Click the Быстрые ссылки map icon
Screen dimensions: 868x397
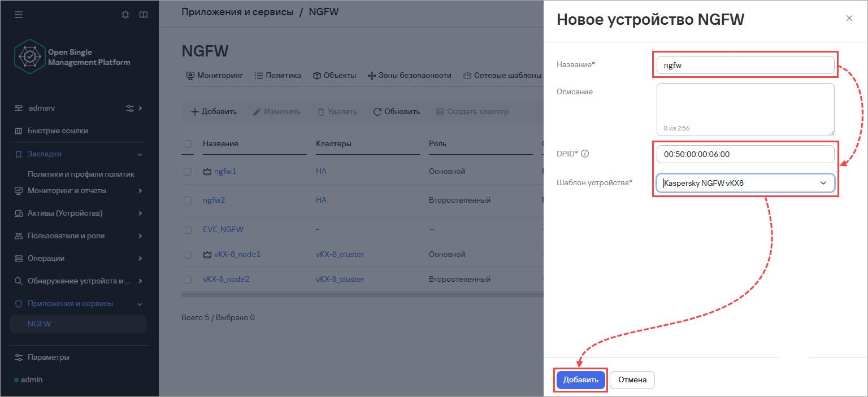(x=19, y=130)
